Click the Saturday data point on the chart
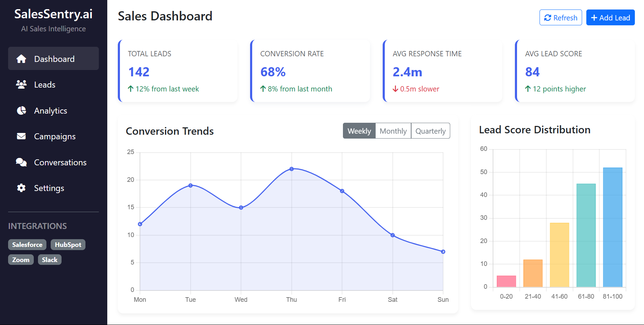 click(x=393, y=235)
